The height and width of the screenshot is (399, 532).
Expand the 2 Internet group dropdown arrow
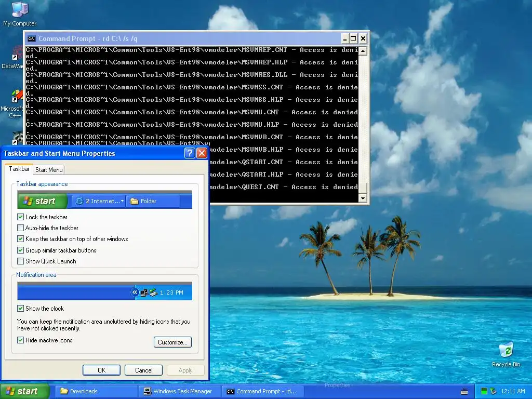(122, 201)
